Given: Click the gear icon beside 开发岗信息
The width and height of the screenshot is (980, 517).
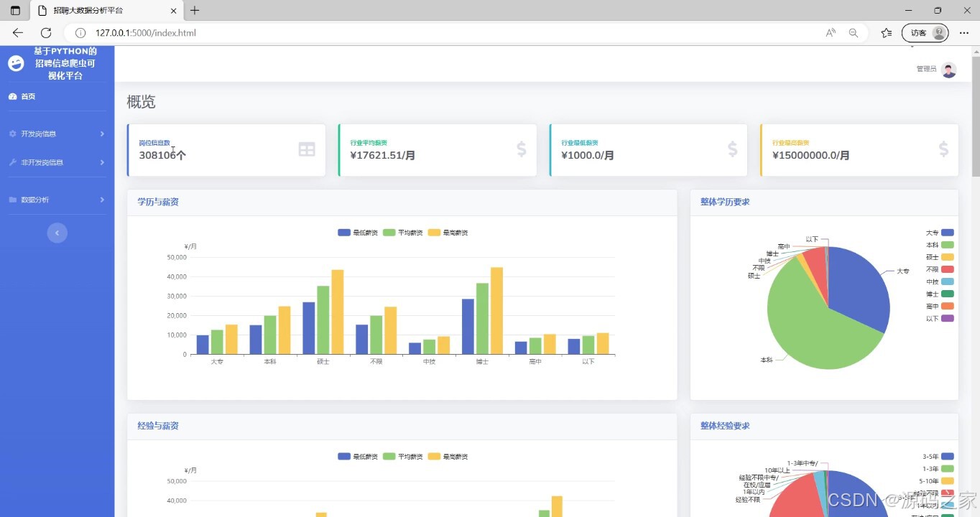Looking at the screenshot, I should [12, 134].
